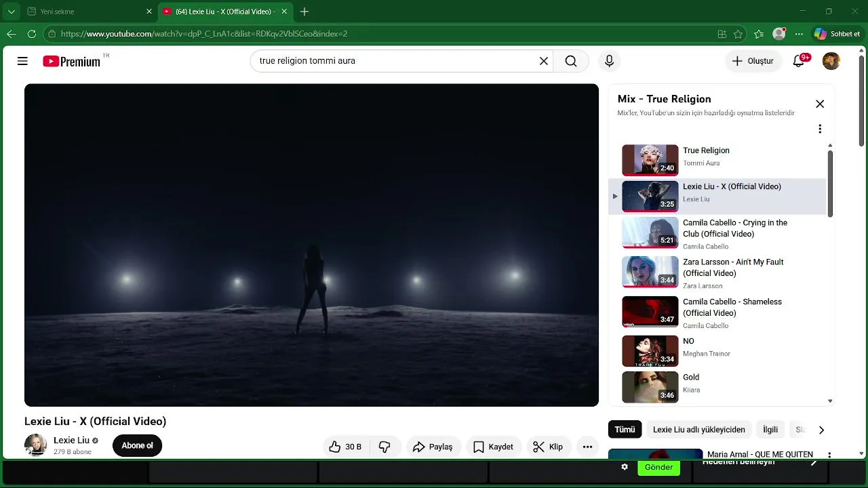Play Camila Cabello Shameless video
The height and width of the screenshot is (488, 868).
tap(717, 312)
